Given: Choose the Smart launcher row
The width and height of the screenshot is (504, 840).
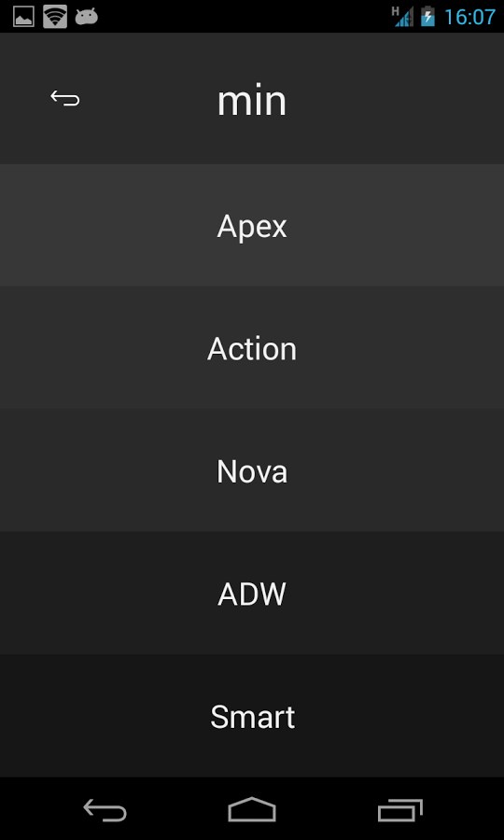Looking at the screenshot, I should (252, 716).
